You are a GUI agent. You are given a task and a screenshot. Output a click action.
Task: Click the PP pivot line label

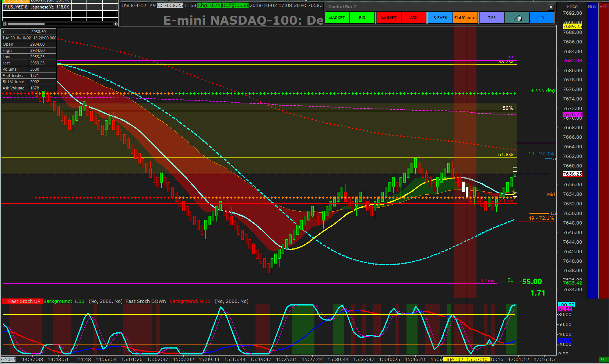point(510,58)
